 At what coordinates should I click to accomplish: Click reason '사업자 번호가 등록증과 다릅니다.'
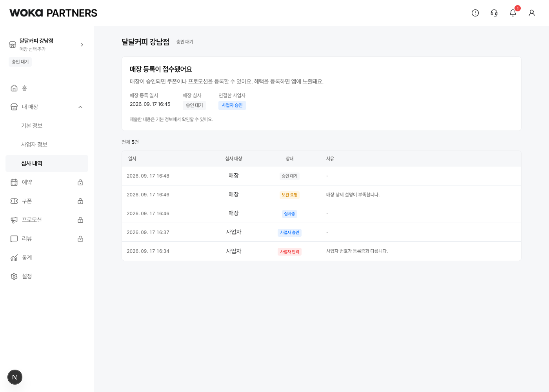(357, 251)
